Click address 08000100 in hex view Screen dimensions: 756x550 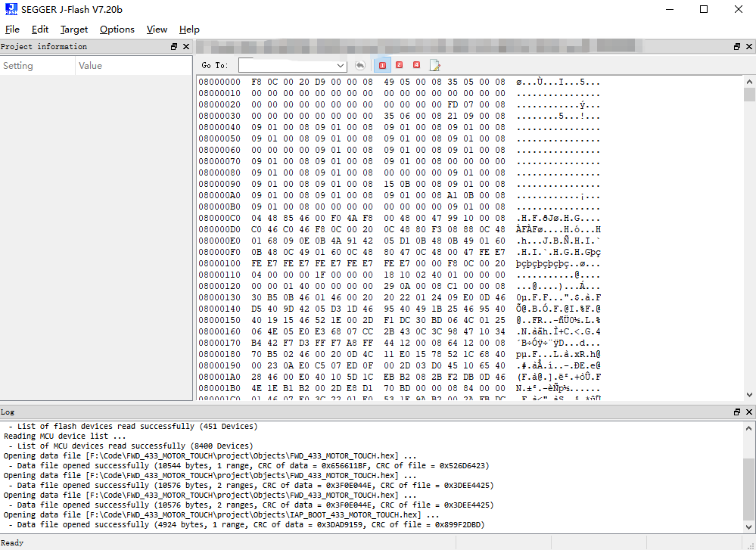point(219,263)
